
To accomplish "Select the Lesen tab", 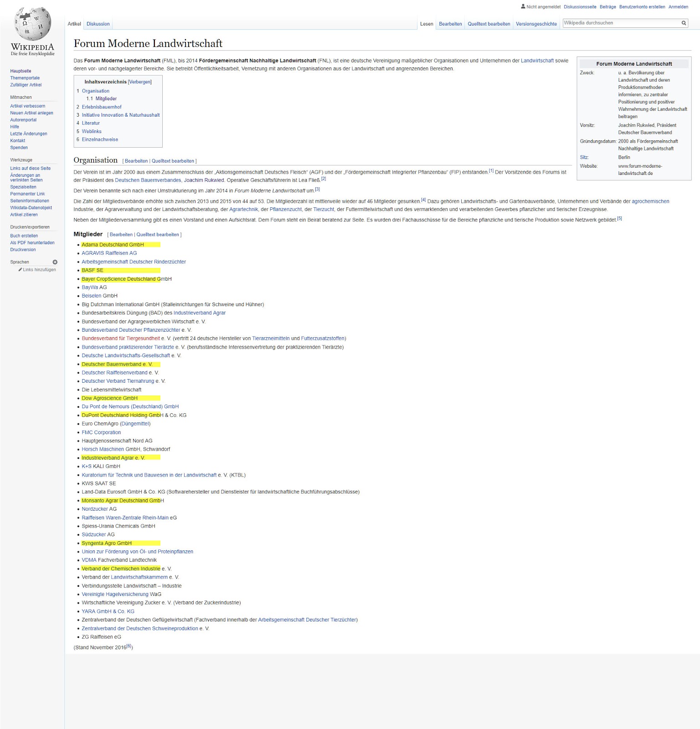I will tap(427, 24).
